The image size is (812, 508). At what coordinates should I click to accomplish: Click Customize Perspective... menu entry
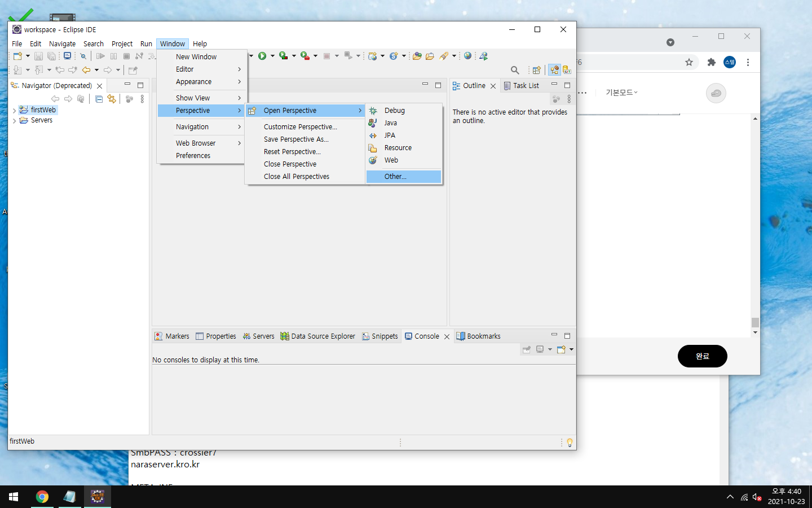(304, 127)
